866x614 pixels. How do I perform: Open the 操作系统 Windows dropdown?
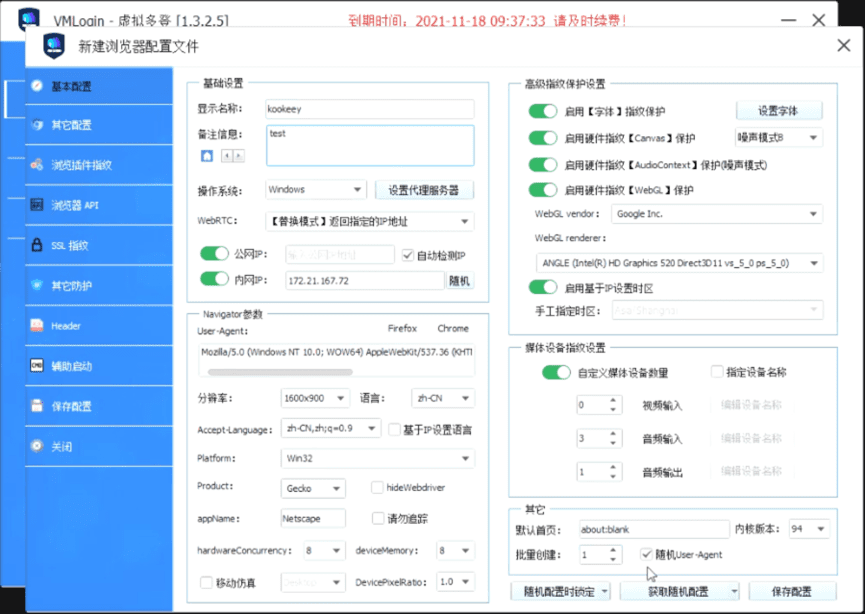point(315,189)
